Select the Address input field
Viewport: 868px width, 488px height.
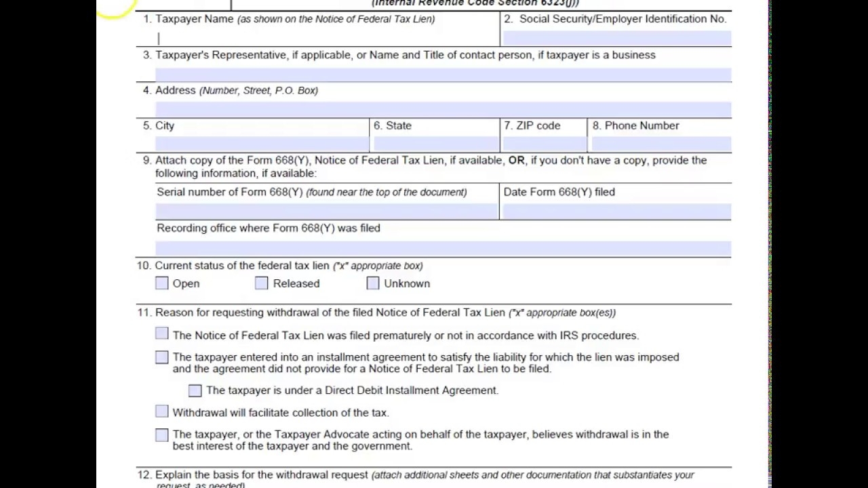coord(443,109)
